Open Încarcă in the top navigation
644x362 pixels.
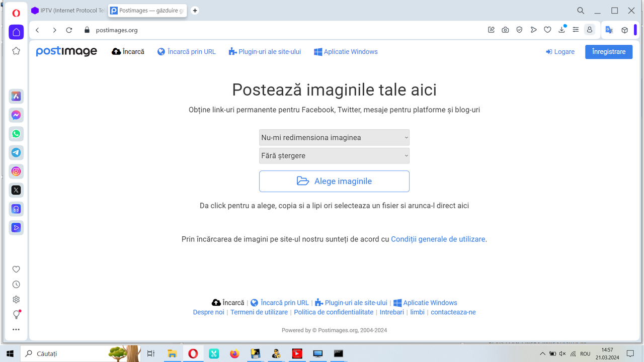coord(128,52)
